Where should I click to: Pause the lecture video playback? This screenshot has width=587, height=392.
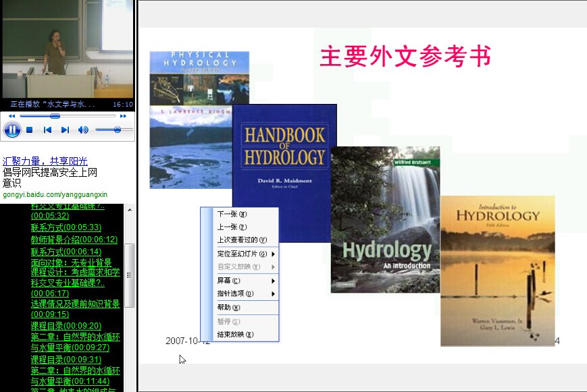pos(12,130)
